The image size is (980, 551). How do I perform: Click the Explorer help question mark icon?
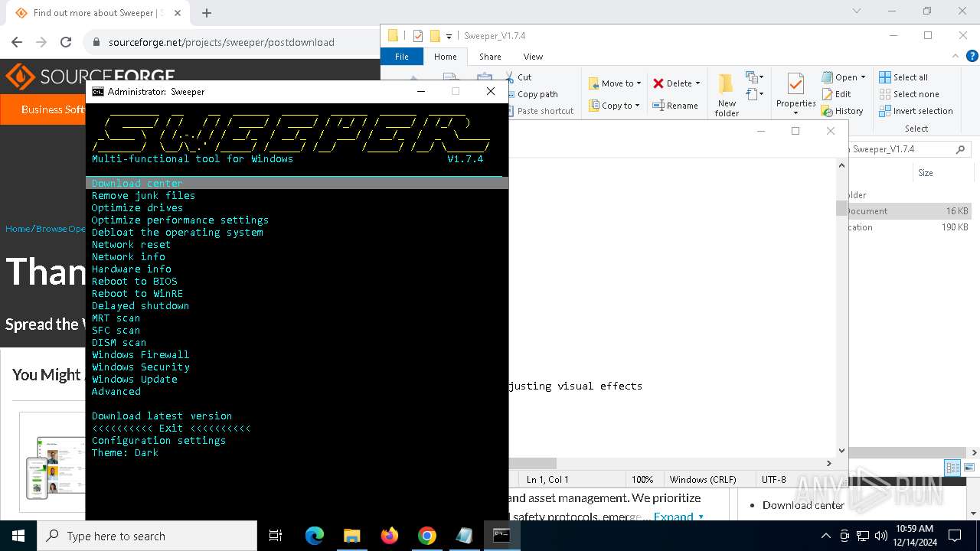tap(972, 56)
